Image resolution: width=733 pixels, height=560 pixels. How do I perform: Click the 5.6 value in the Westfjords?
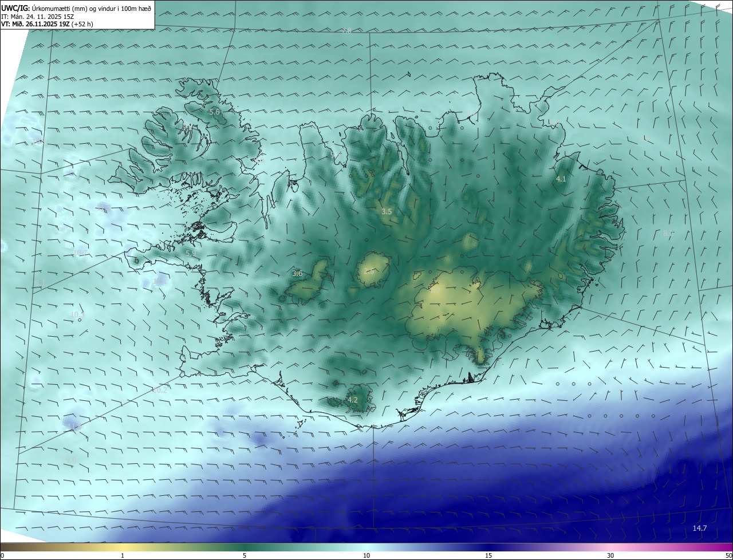click(x=214, y=112)
